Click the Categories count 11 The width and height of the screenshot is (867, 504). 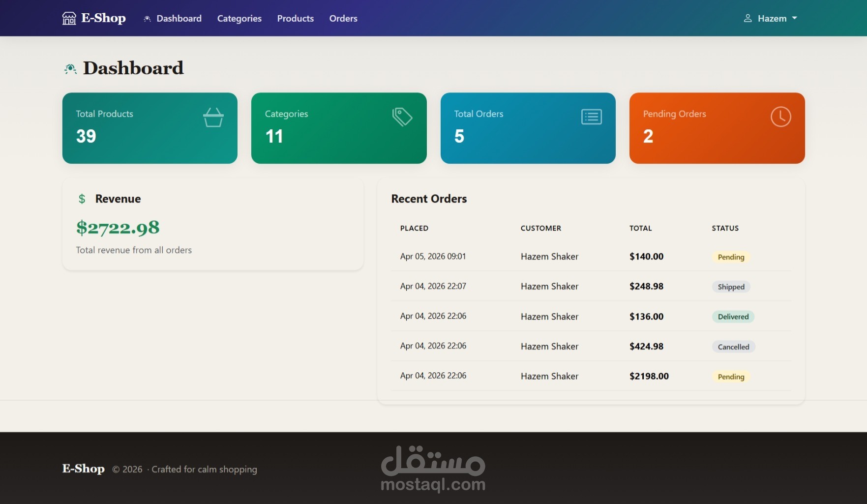coord(274,136)
